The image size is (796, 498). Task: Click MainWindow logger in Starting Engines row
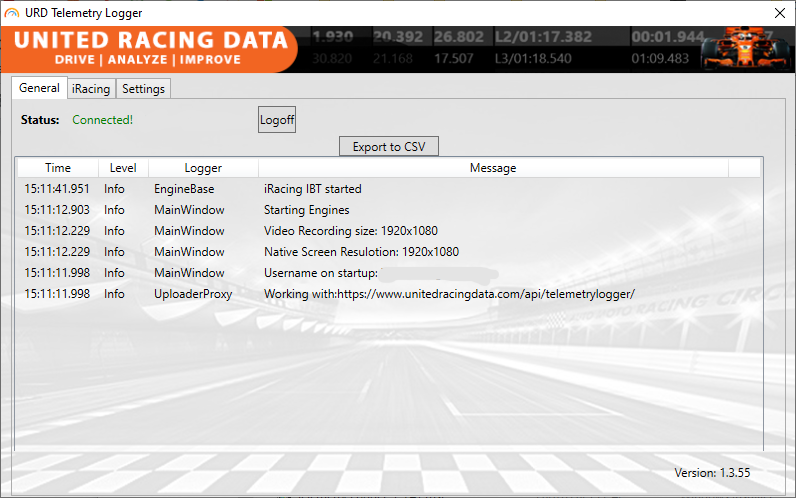189,210
